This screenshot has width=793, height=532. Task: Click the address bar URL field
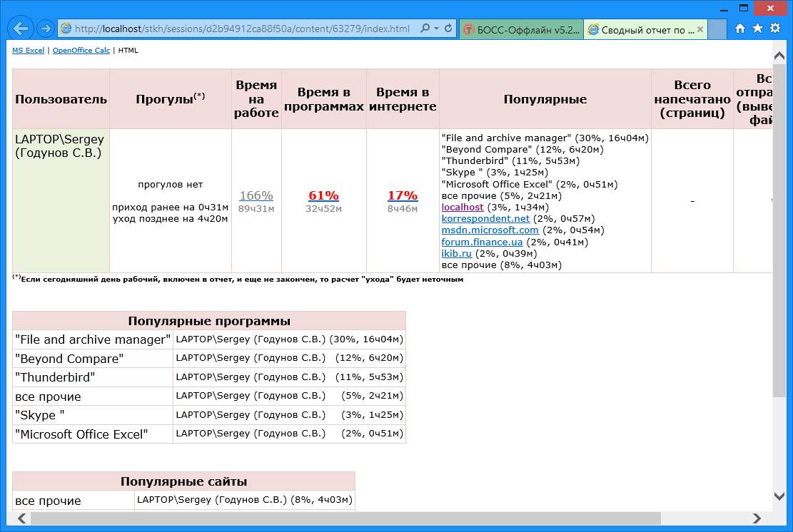point(242,29)
